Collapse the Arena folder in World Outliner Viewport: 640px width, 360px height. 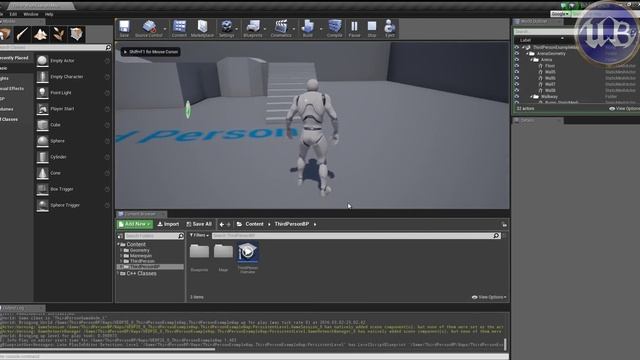tap(531, 60)
